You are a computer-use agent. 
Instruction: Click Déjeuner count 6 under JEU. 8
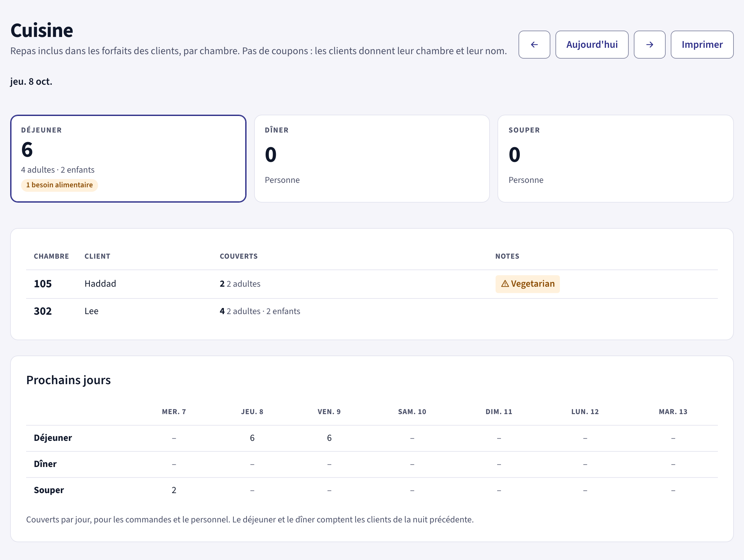click(252, 438)
